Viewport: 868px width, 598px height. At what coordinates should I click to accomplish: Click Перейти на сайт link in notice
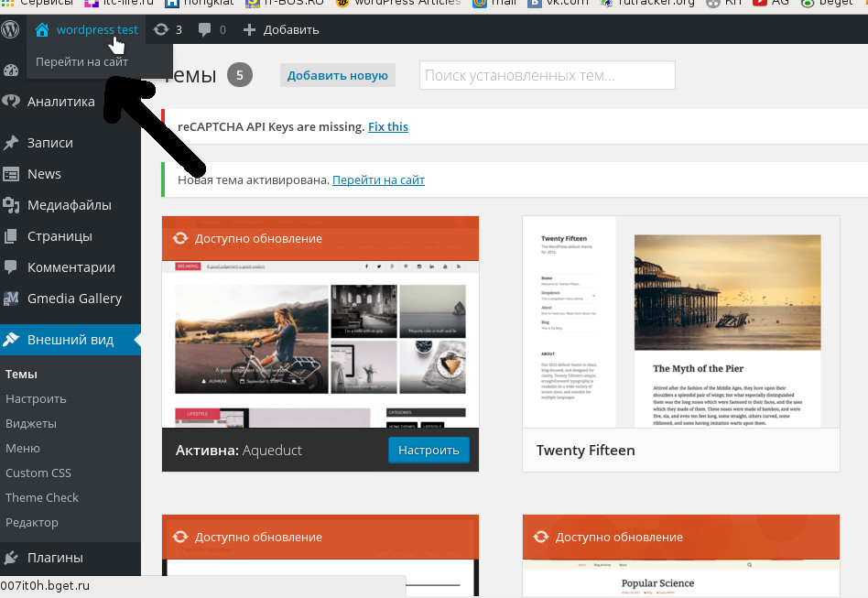378,180
